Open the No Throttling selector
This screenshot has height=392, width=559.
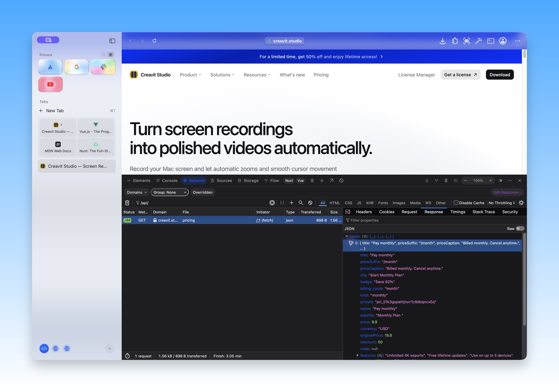[x=501, y=203]
